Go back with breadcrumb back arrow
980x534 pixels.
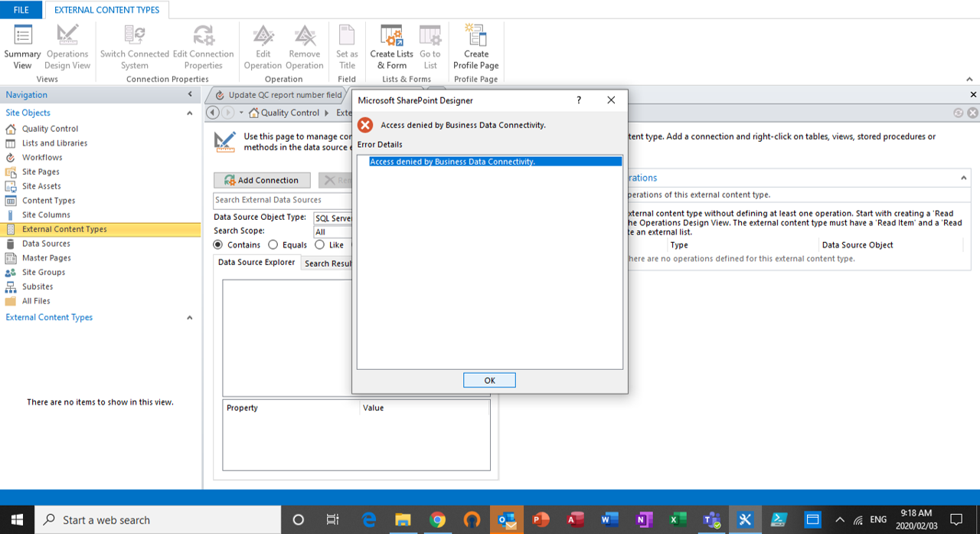point(214,113)
